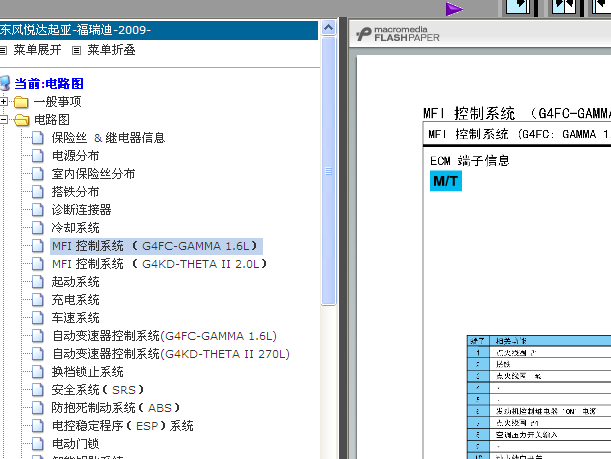Click document icon beside 防抱死制动系统 (ABS)
The width and height of the screenshot is (611, 459).
tap(38, 408)
